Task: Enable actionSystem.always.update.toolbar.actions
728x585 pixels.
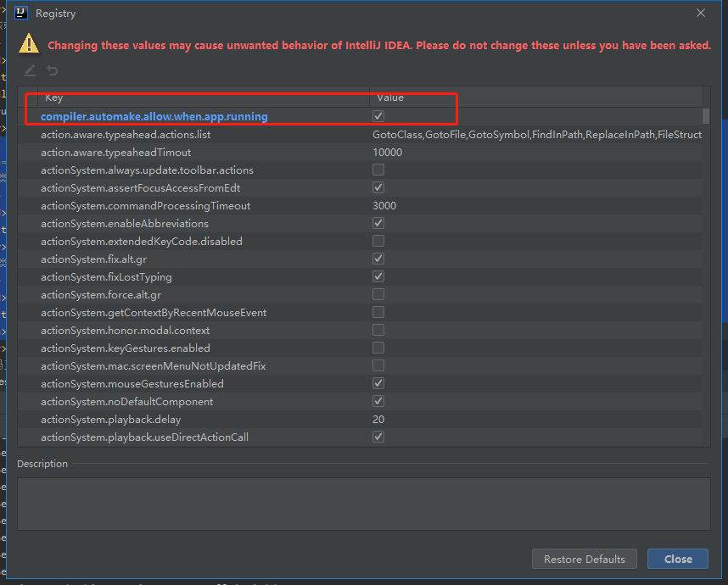Action: (x=378, y=170)
